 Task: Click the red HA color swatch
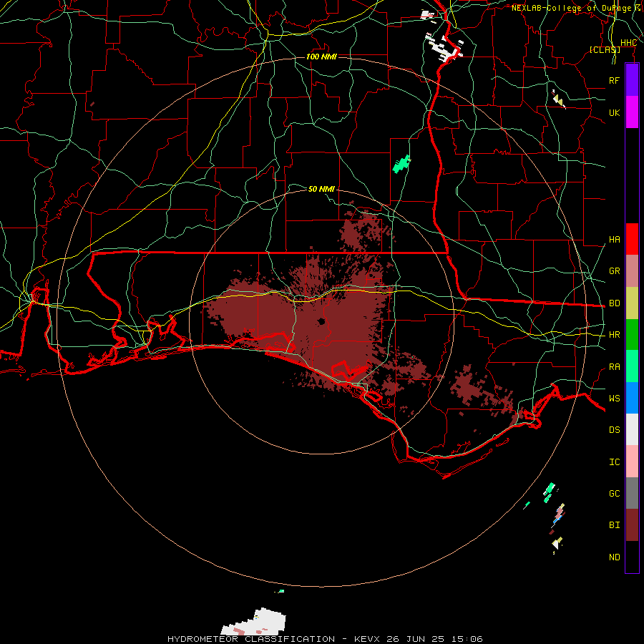[632, 239]
